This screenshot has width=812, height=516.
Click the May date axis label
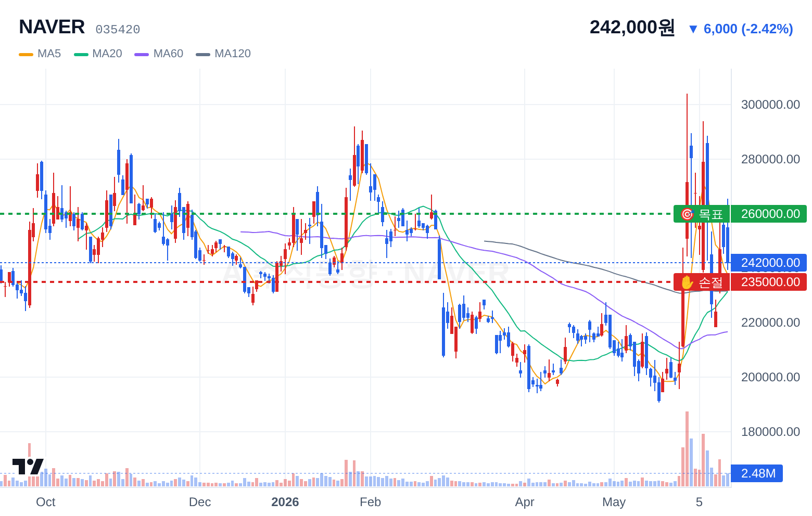[x=614, y=502]
